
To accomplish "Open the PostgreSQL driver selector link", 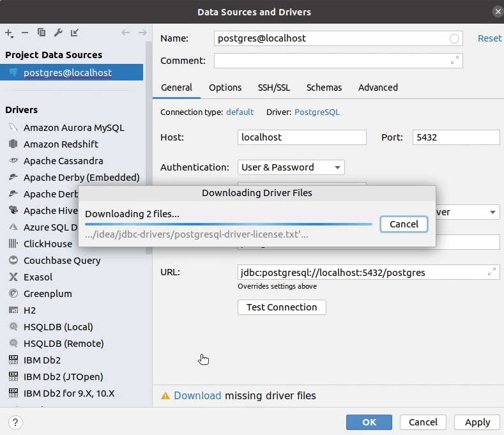I will point(317,112).
